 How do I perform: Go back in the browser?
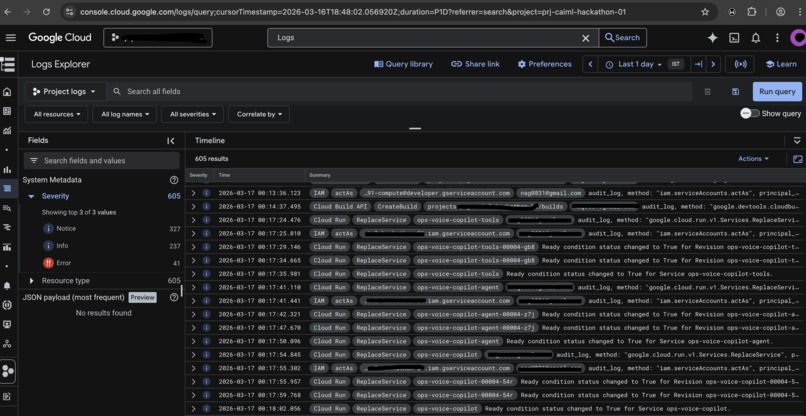click(8, 12)
